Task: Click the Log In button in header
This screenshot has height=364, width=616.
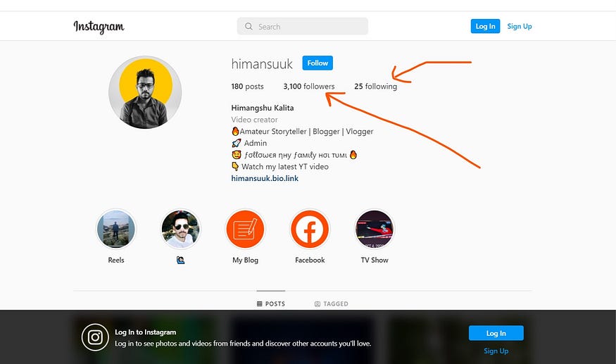Action: tap(485, 26)
